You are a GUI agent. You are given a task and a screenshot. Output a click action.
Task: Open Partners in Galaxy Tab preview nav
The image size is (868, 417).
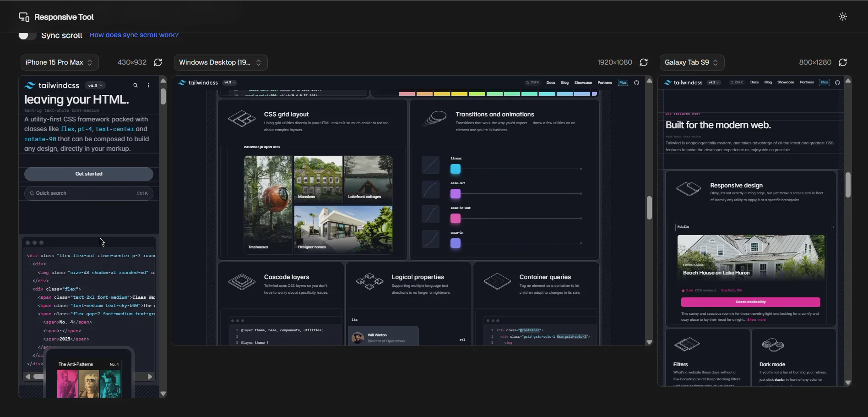(x=807, y=82)
